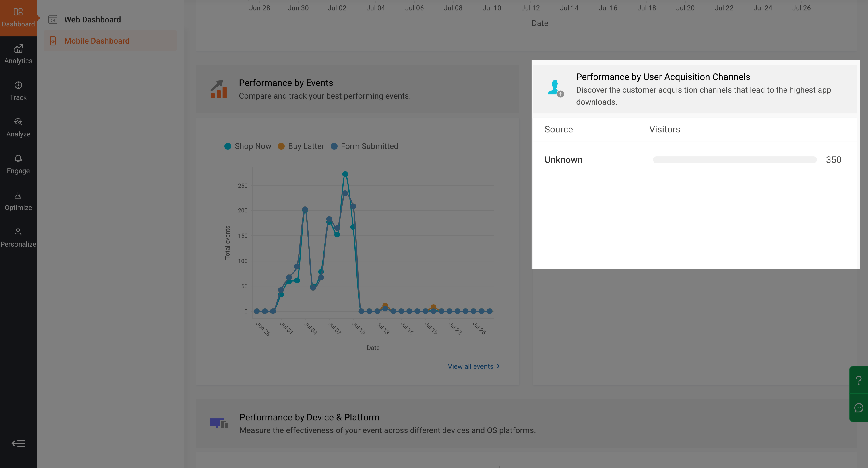Click the Unknown source row label
The image size is (868, 468).
pos(563,160)
